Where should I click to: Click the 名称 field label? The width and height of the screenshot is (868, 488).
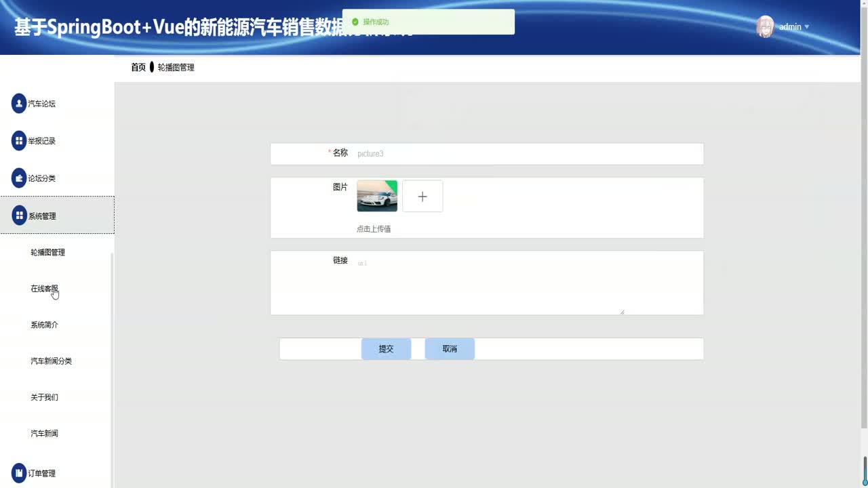pyautogui.click(x=340, y=153)
